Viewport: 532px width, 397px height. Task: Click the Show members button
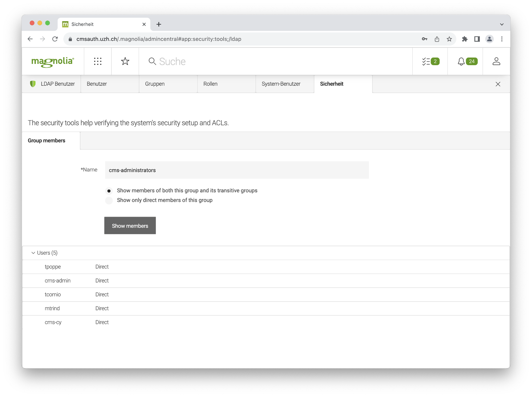tap(130, 226)
